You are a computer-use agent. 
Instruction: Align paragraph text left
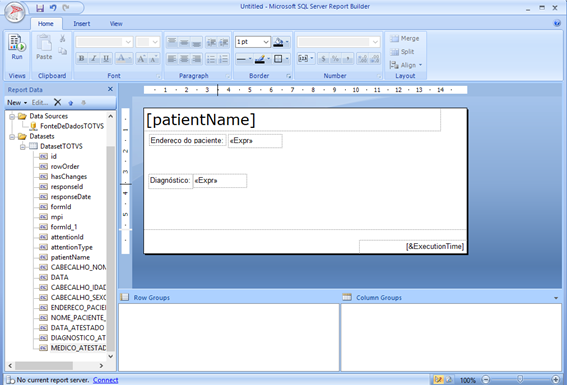(172, 58)
